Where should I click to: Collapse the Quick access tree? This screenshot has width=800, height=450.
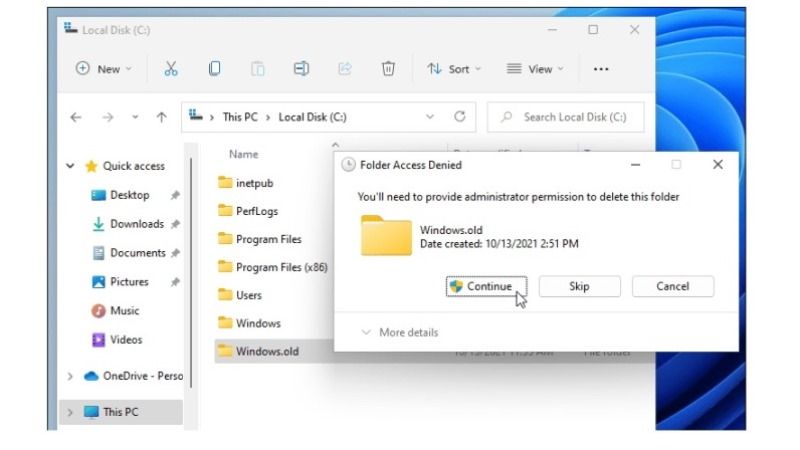(x=70, y=166)
